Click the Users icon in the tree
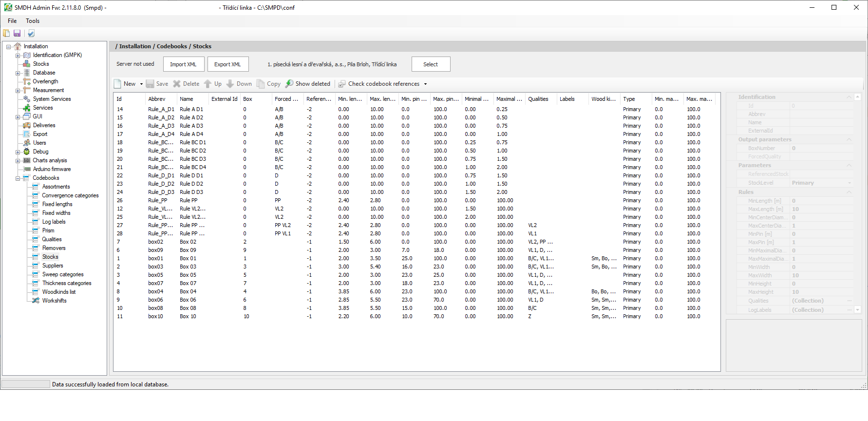The width and height of the screenshot is (868, 421). (x=27, y=143)
